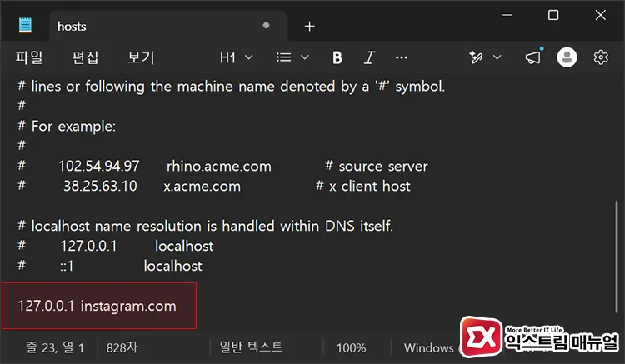This screenshot has width=625, height=364.
Task: Click the line '127.0.0.1 instagram.com'
Action: tap(97, 306)
